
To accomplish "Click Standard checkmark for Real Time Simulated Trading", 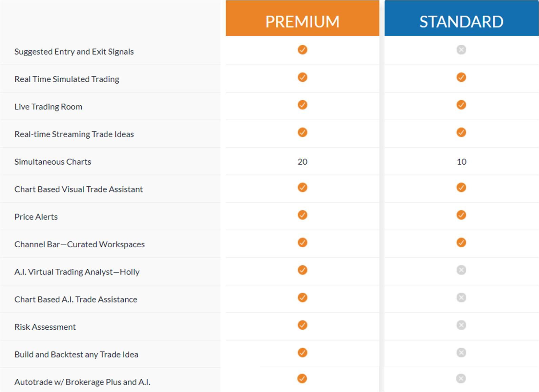I will click(x=461, y=77).
